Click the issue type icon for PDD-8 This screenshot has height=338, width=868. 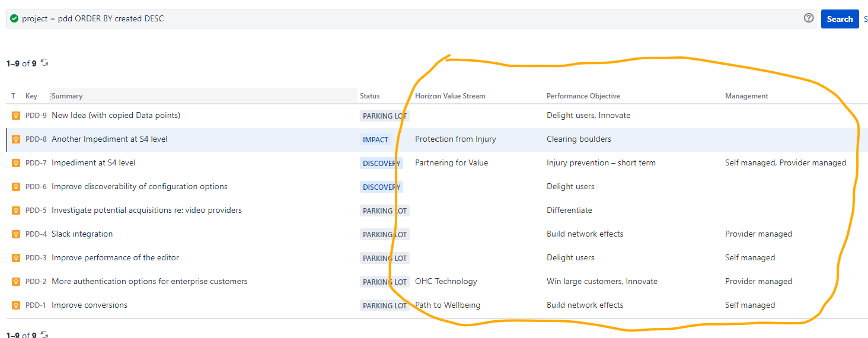tap(16, 139)
